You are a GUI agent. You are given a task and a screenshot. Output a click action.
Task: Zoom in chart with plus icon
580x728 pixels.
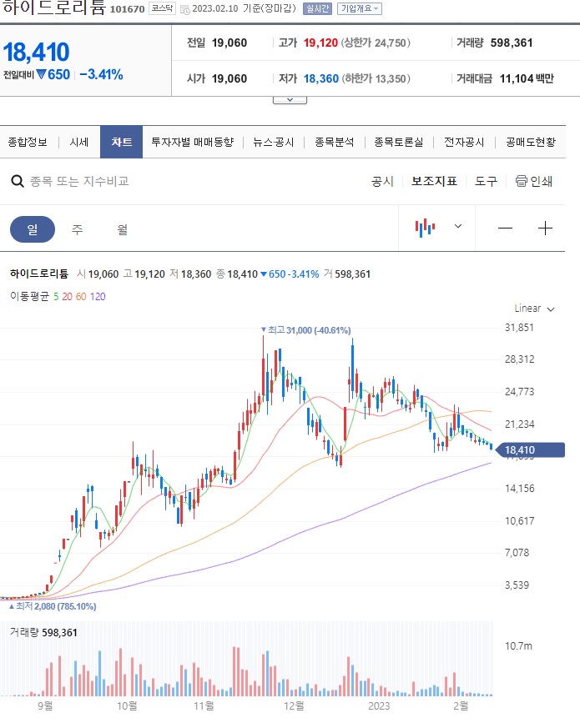(x=545, y=228)
